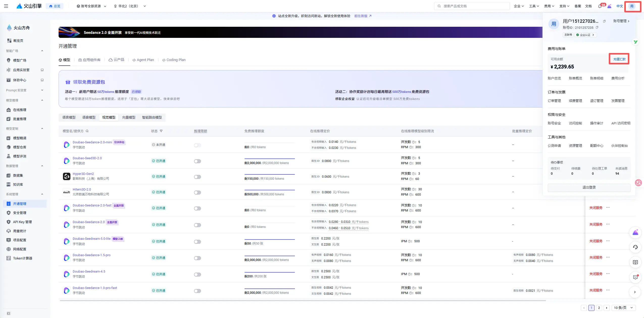Open the notification bell with 94 badge
Screen dimensions: 644x318
pyautogui.click(x=600, y=6)
